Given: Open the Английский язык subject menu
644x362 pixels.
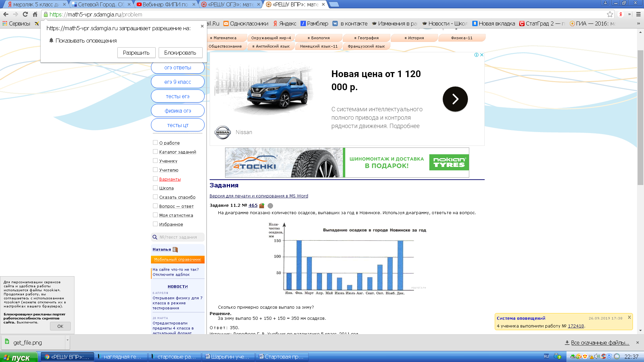Looking at the screenshot, I should 271,46.
